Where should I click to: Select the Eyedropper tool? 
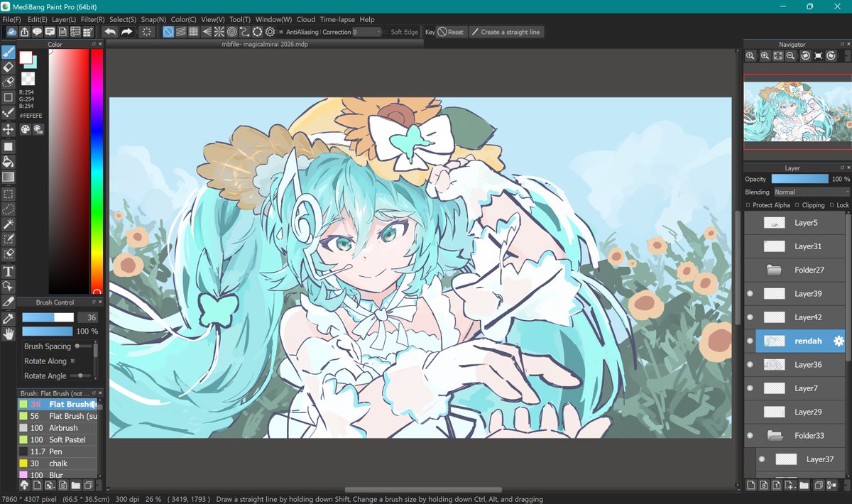[9, 319]
